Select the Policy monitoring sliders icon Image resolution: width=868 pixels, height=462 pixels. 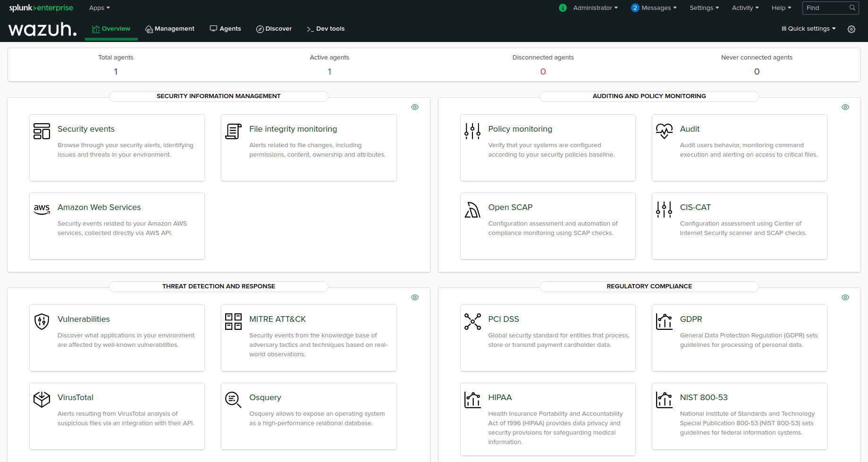[472, 131]
